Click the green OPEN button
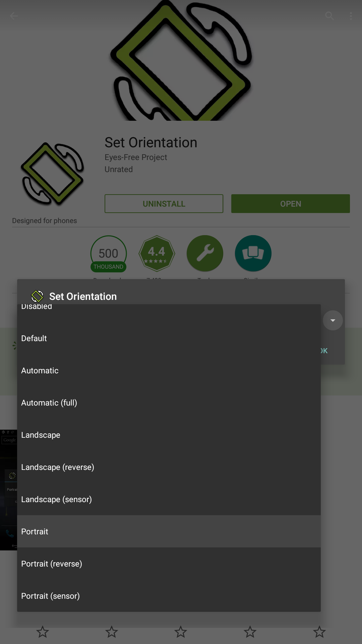 pos(291,204)
